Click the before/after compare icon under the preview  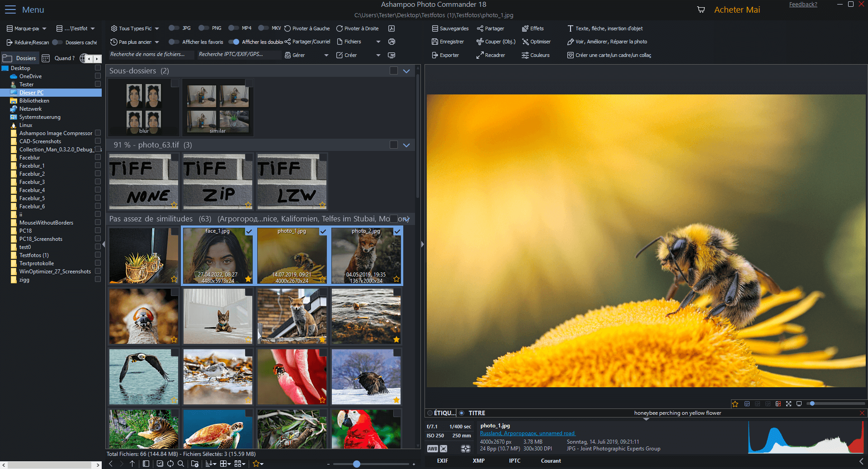click(778, 404)
